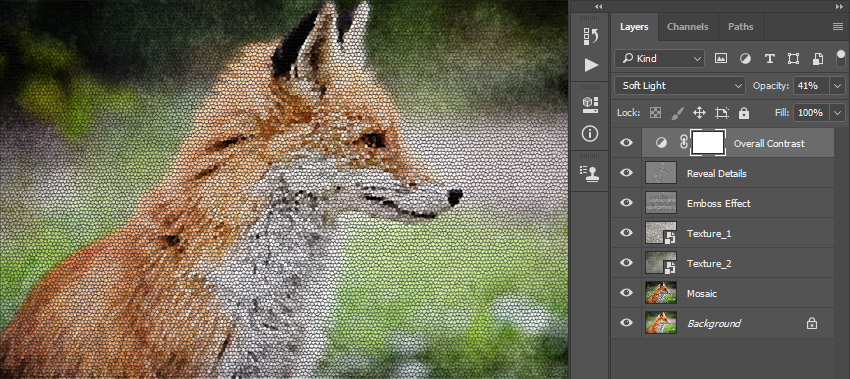Open the Info panel icon
This screenshot has width=850, height=379.
pyautogui.click(x=591, y=133)
